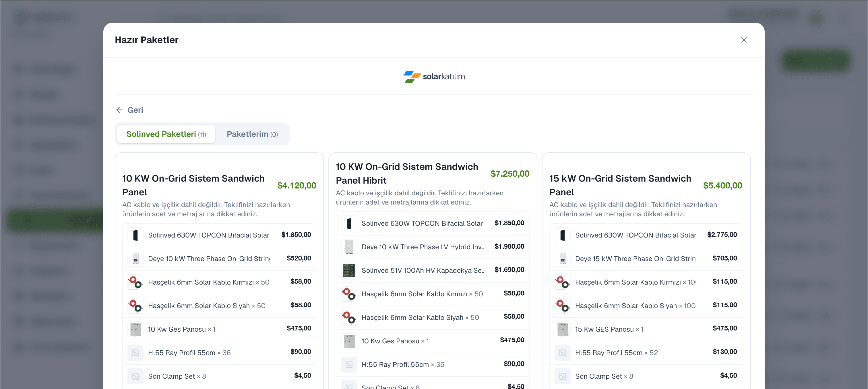Click the $2.775,00 solar panel price

coord(722,234)
